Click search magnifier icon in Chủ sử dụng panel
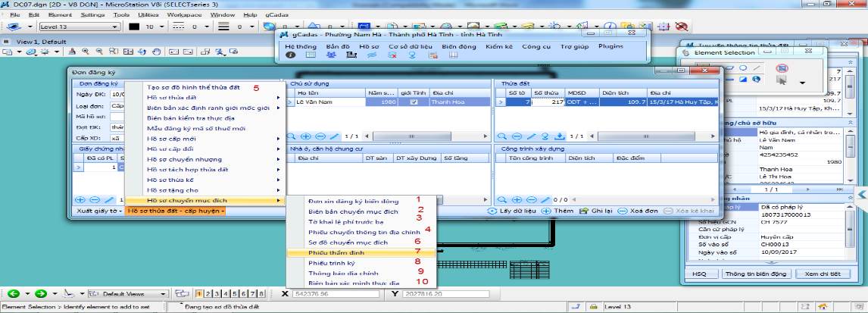 (x=292, y=136)
